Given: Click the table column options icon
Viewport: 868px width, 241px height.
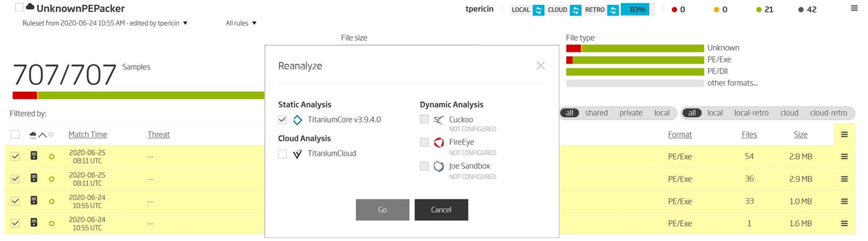Looking at the screenshot, I should pyautogui.click(x=844, y=134).
